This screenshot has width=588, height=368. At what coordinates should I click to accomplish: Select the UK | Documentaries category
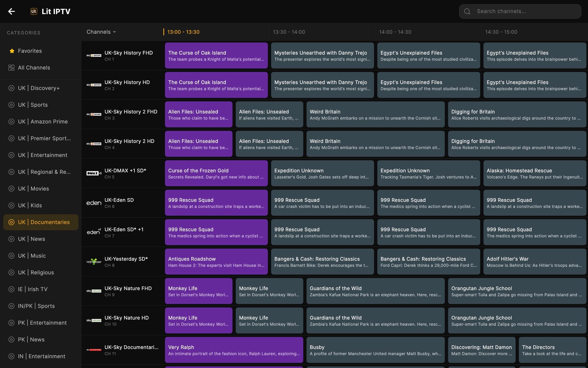pyautogui.click(x=41, y=222)
